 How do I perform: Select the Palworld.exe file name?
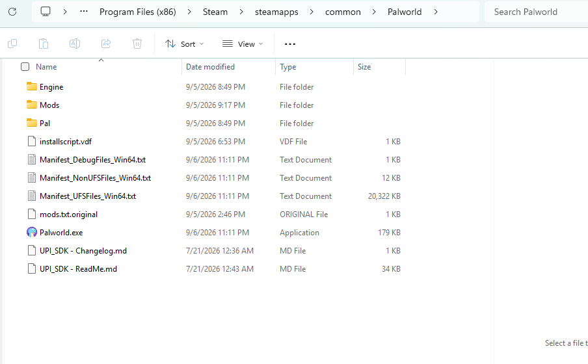(61, 233)
